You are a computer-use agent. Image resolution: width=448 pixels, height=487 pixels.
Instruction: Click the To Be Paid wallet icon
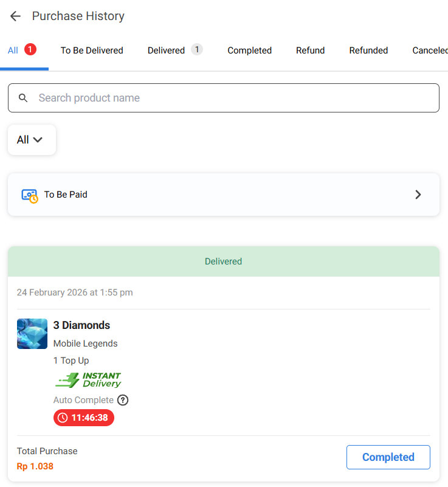[x=30, y=195]
